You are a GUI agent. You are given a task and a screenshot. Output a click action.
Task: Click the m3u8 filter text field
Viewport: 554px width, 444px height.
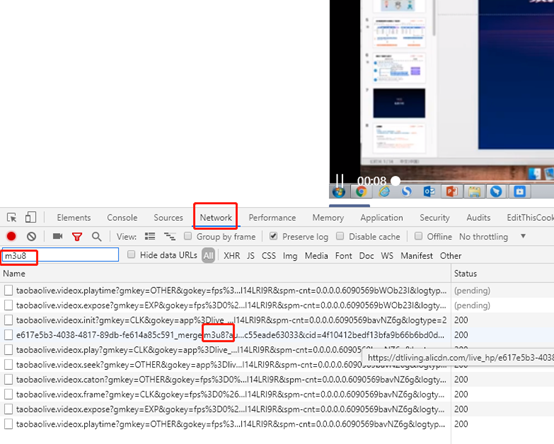(x=60, y=255)
